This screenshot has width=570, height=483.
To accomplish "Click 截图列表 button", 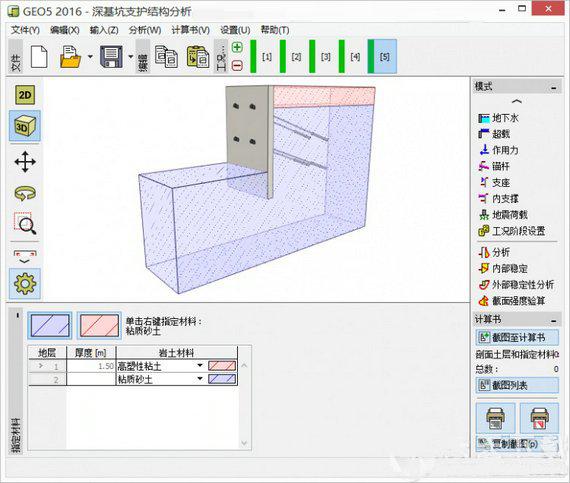I will tap(517, 385).
